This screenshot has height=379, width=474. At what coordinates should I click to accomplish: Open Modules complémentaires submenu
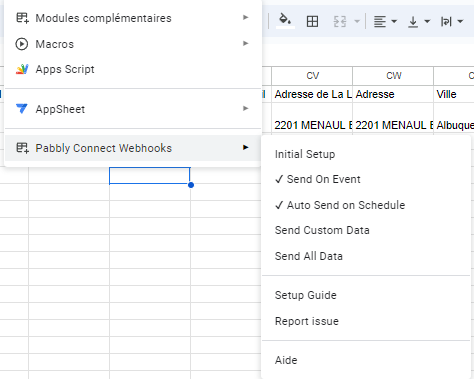pos(133,18)
